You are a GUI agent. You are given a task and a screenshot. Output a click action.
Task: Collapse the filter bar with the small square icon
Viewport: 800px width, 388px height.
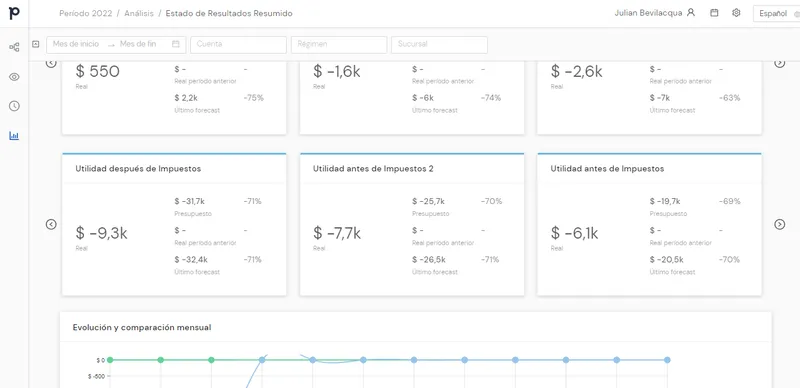[36, 44]
